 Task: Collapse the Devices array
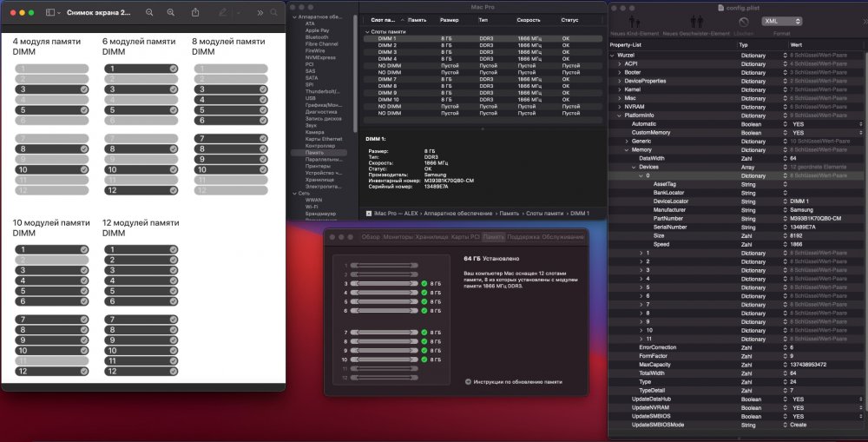[x=634, y=167]
